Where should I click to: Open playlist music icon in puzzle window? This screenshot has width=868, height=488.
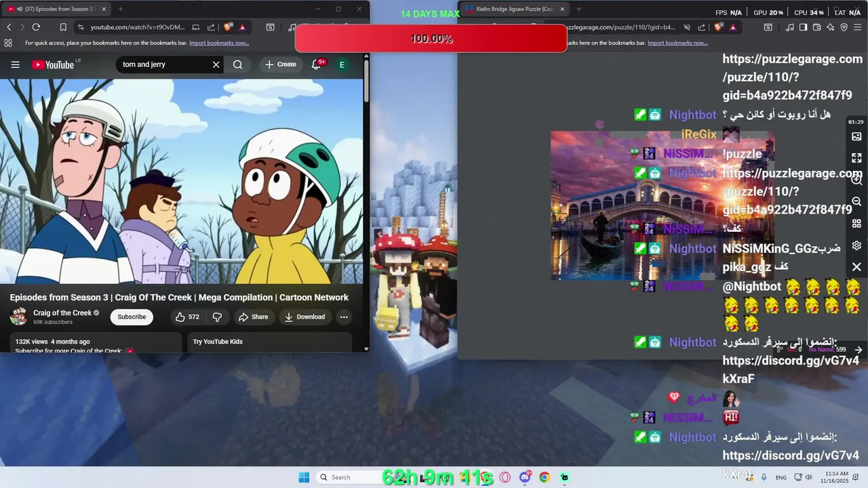tap(790, 27)
